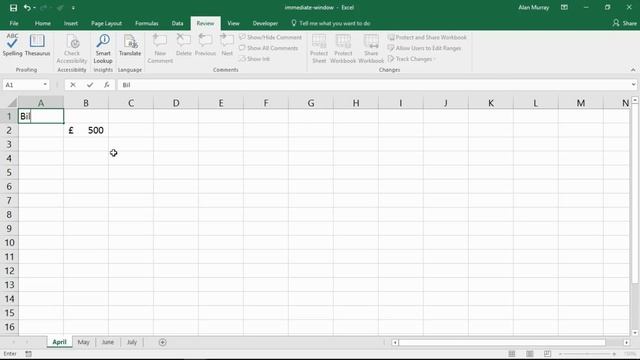Open the Formulas tab

point(147,23)
